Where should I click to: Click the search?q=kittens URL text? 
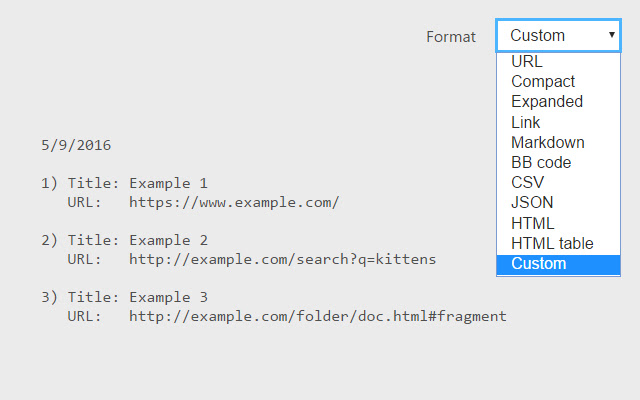click(x=282, y=259)
